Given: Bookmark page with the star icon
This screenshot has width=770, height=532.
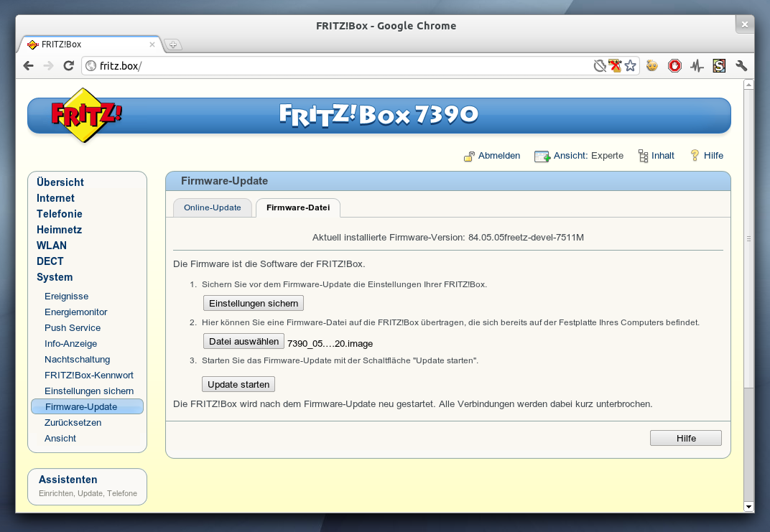Looking at the screenshot, I should [630, 66].
